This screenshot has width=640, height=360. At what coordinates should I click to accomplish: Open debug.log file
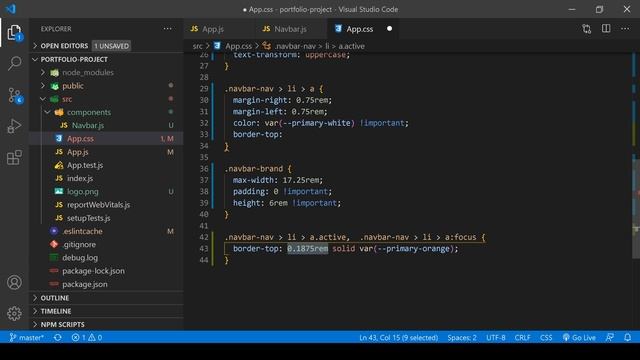80,258
